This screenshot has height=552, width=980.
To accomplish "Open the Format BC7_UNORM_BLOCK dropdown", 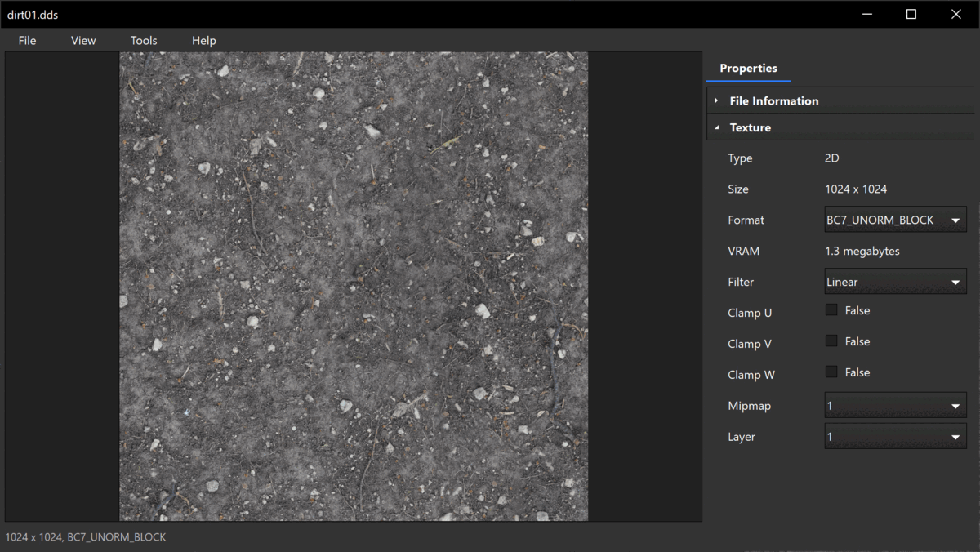I will click(895, 220).
